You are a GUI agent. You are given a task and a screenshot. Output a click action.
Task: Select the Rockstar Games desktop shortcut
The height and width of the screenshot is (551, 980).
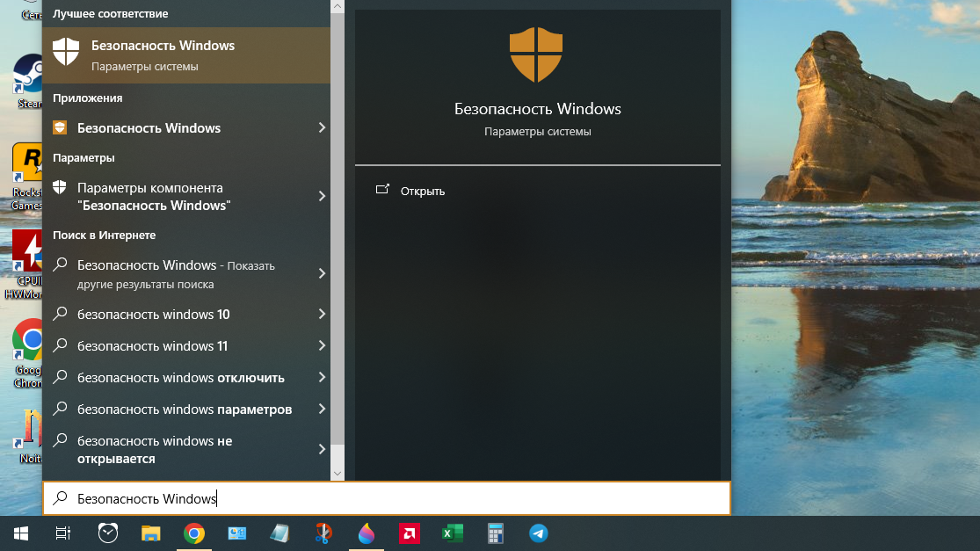pos(27,178)
